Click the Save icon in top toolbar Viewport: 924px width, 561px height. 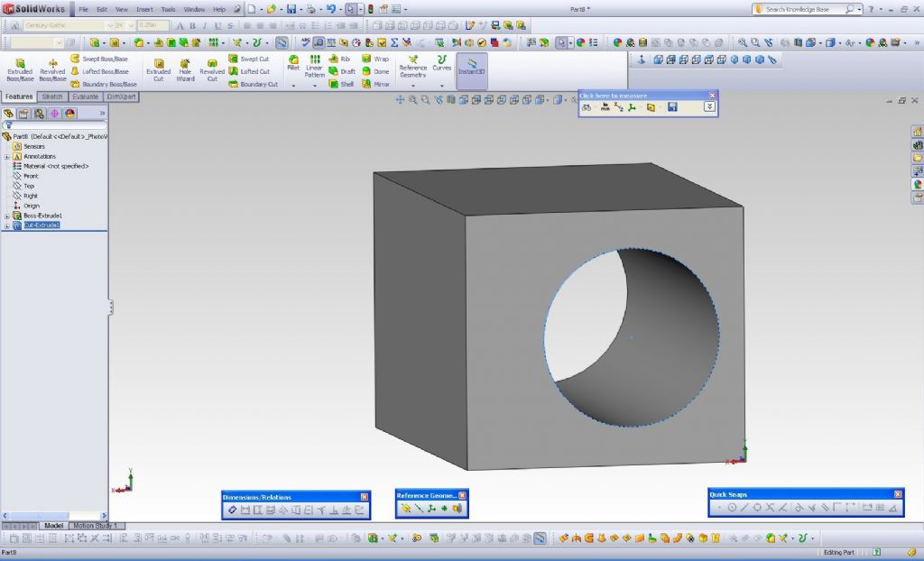(x=291, y=9)
